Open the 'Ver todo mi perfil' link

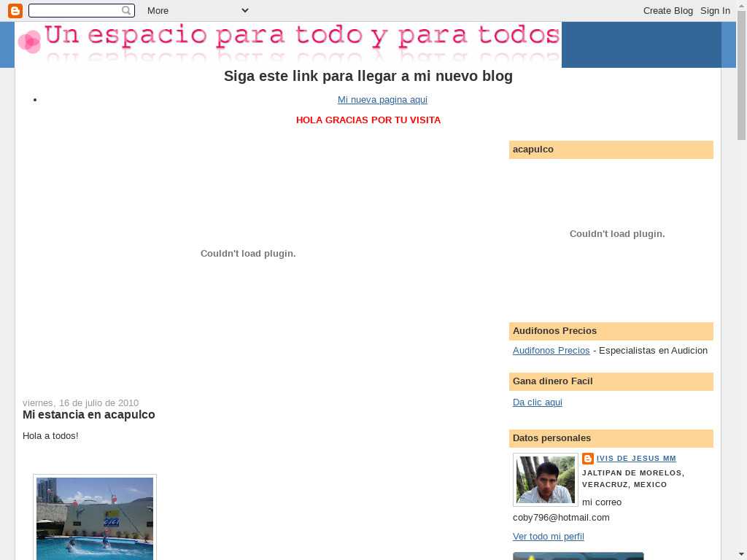548,537
